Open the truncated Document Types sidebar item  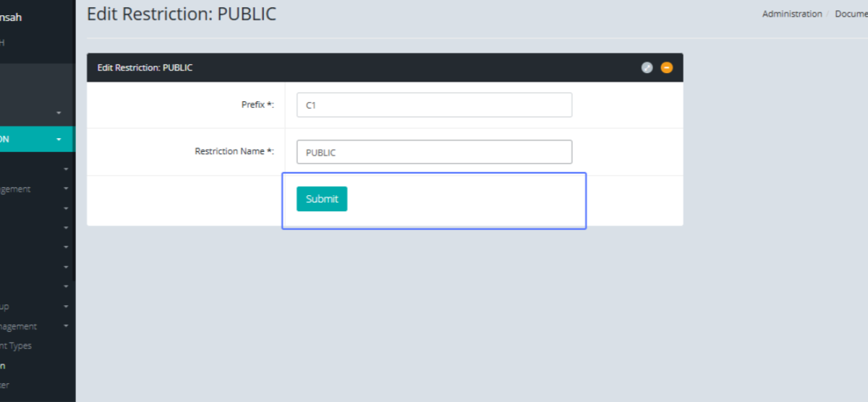[16, 346]
